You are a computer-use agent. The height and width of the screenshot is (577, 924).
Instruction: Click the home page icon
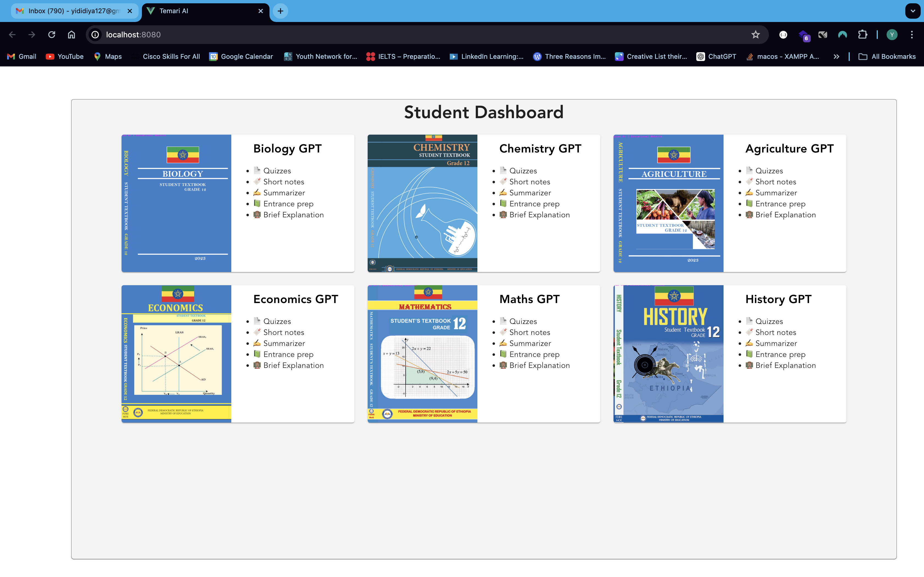[x=71, y=35]
